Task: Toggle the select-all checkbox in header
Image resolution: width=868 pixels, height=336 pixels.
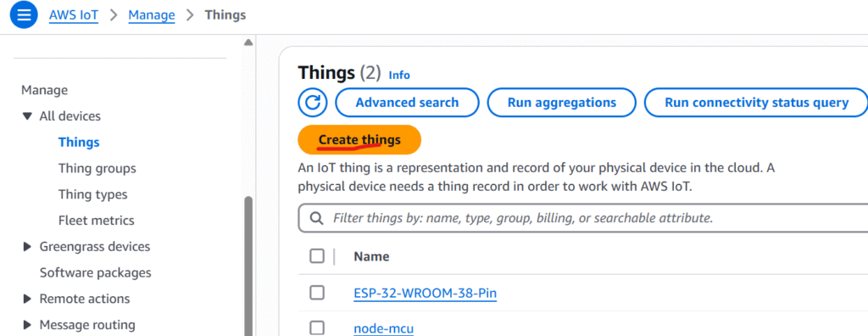Action: tap(317, 256)
